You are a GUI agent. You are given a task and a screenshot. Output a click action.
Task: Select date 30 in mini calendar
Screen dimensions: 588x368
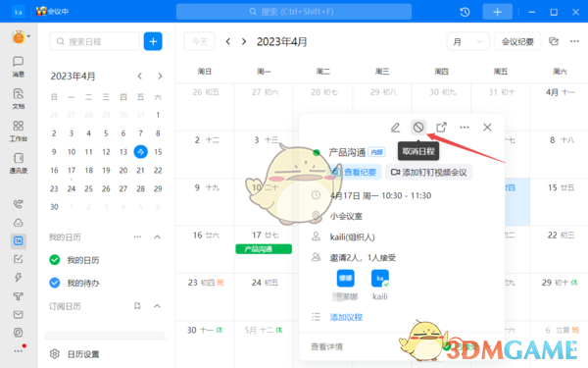pos(54,207)
